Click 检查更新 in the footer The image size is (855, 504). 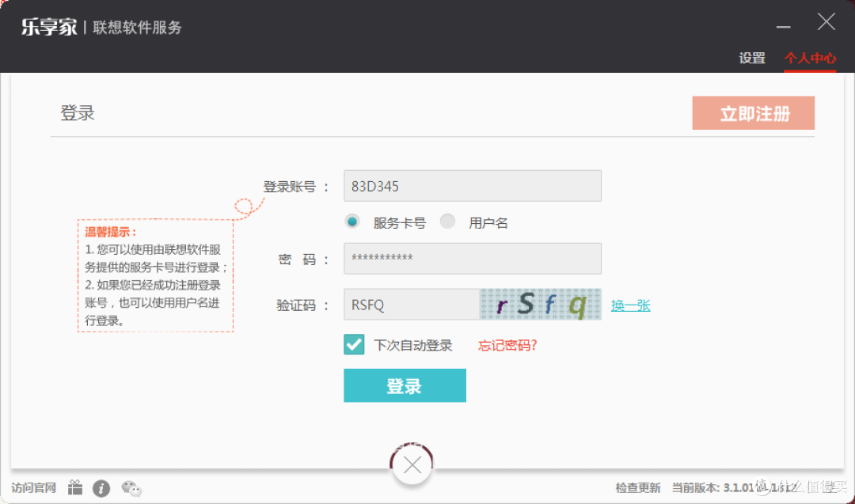[x=637, y=487]
